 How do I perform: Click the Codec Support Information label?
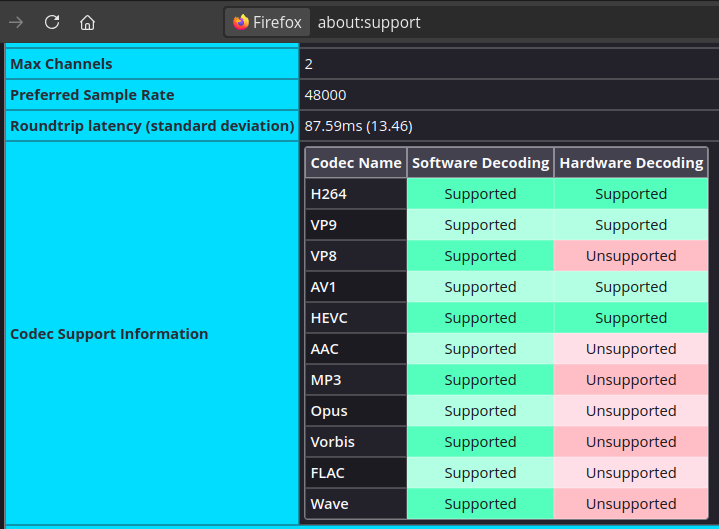click(x=152, y=333)
